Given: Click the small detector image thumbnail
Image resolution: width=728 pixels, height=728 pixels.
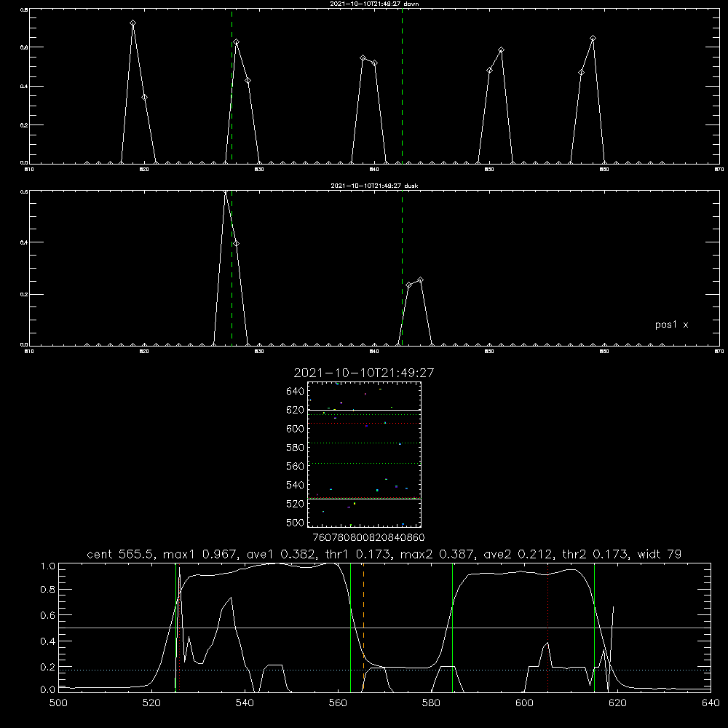Looking at the screenshot, I should tap(364, 454).
